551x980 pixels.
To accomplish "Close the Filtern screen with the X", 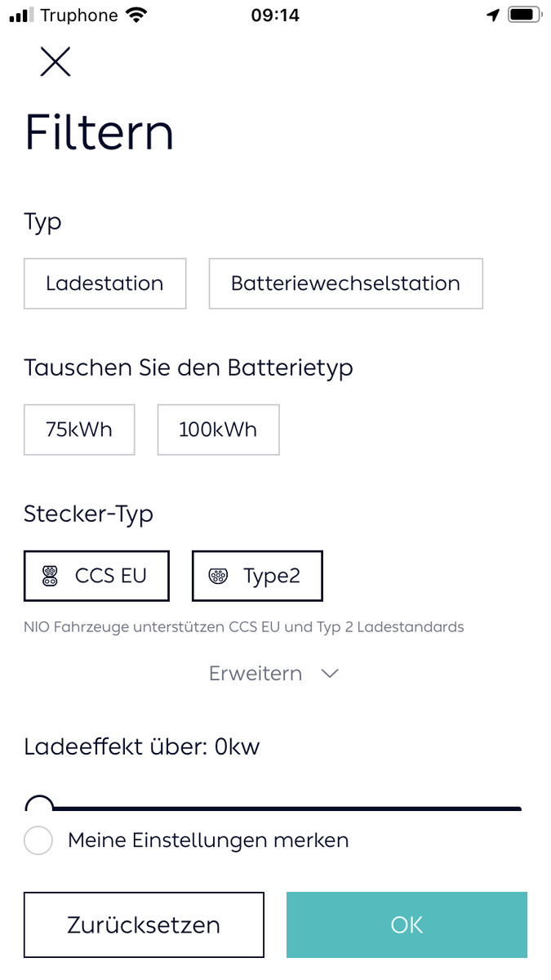I will click(56, 62).
